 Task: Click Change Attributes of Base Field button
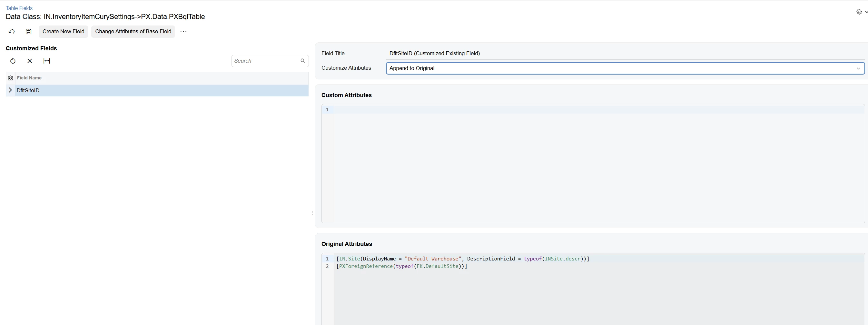(x=133, y=31)
